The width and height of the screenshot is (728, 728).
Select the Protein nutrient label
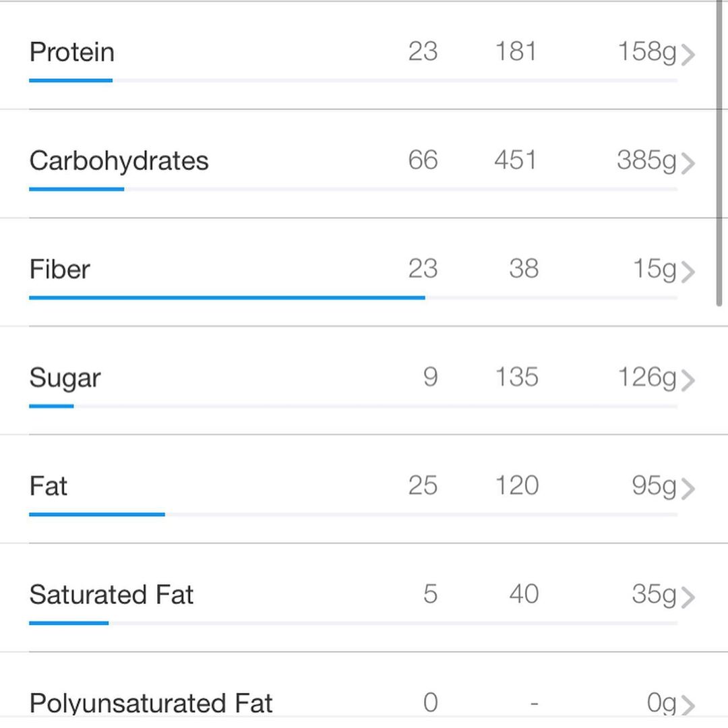coord(72,52)
